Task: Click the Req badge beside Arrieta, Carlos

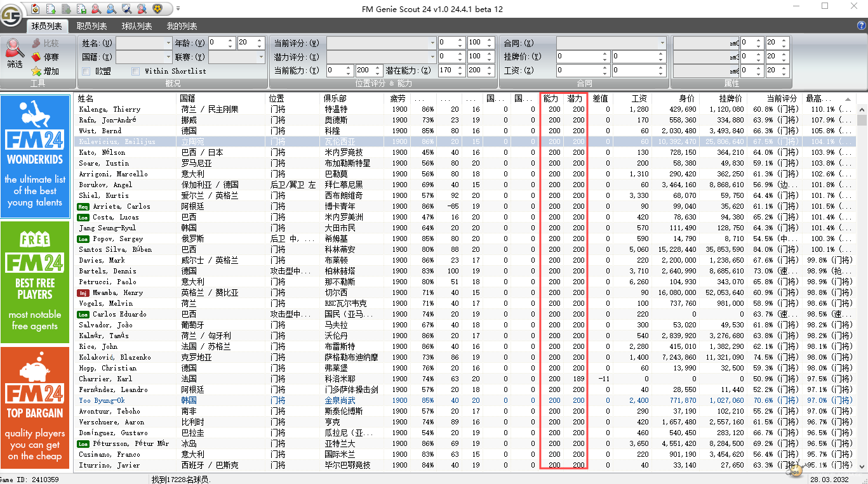Action: [83, 206]
